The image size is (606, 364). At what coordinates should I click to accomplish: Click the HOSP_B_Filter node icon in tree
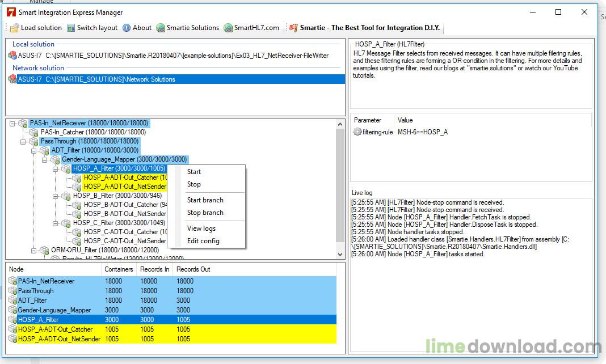[66, 196]
